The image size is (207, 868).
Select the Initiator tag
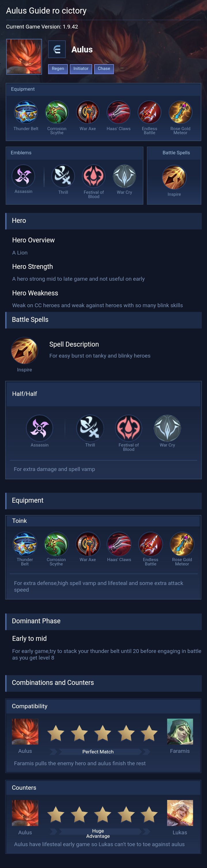coord(81,69)
